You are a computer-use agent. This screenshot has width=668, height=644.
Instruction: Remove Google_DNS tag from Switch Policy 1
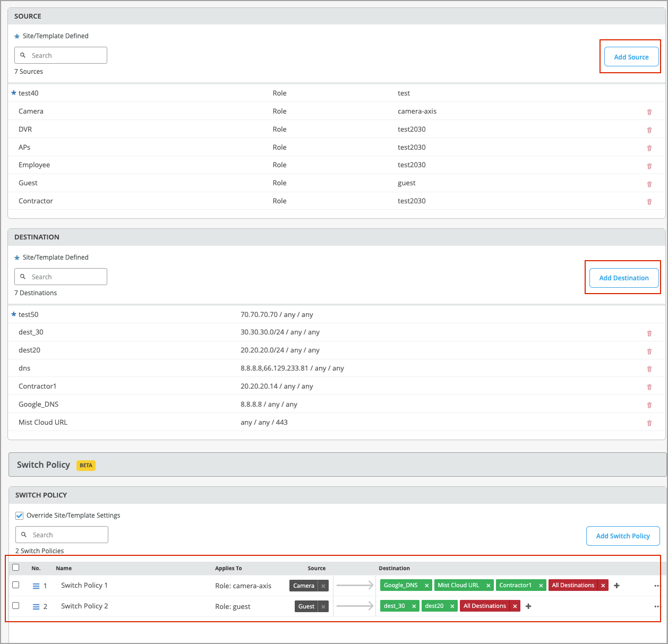coord(426,586)
